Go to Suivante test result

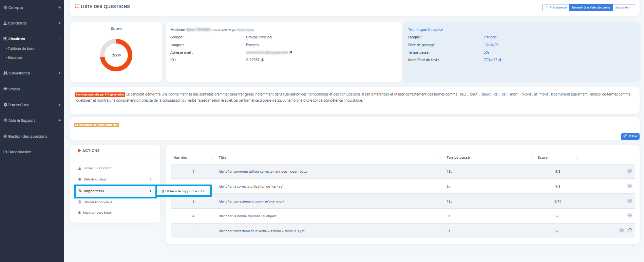624,7
